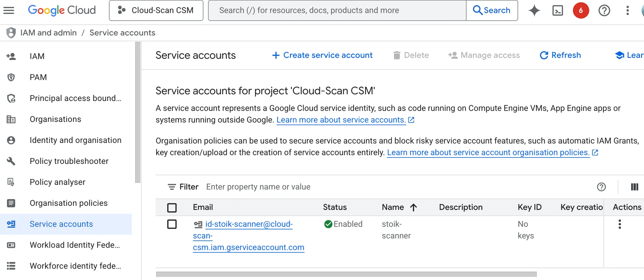The height and width of the screenshot is (280, 644).
Task: Open Identity and organisation page
Action: tap(75, 140)
